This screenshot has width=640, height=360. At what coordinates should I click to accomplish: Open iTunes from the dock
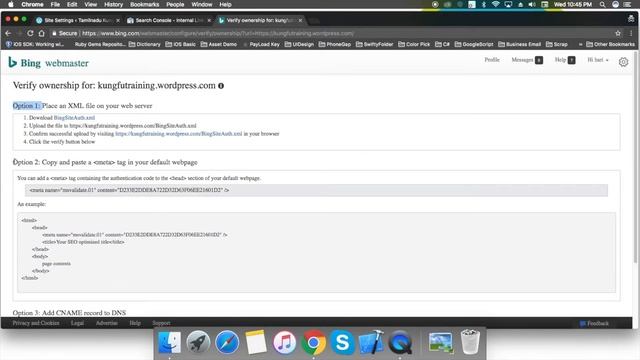click(x=284, y=342)
